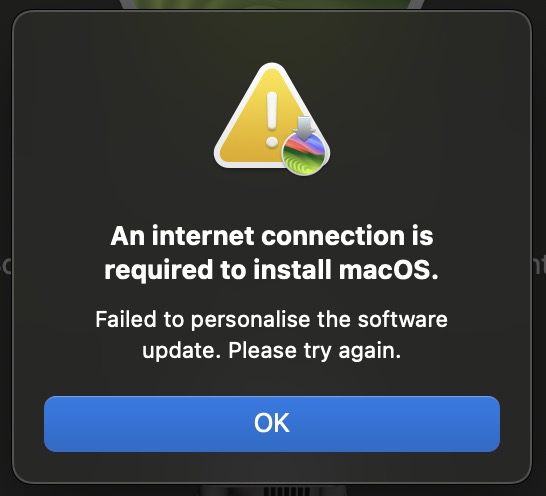Select the "An internet connection is" headline

(272, 236)
